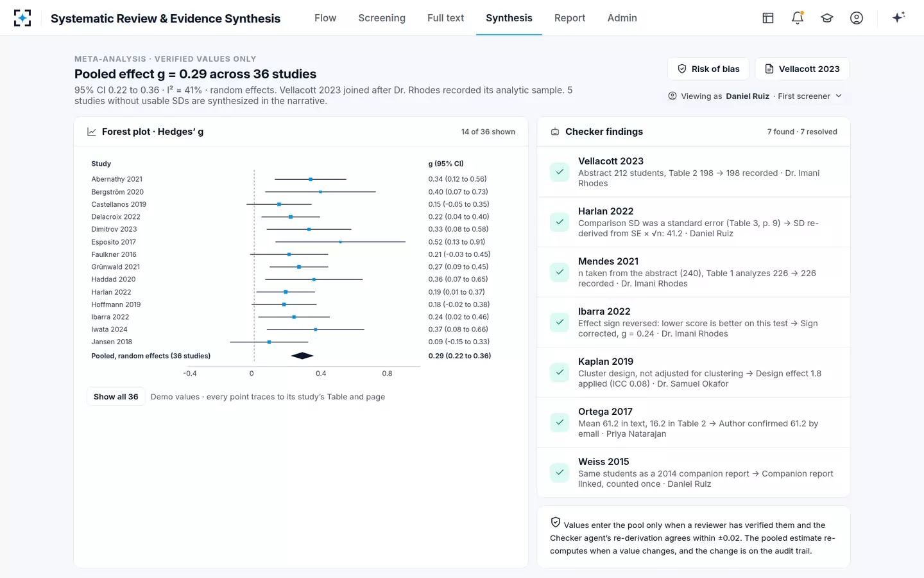Click the Show all 36 button

(x=116, y=397)
